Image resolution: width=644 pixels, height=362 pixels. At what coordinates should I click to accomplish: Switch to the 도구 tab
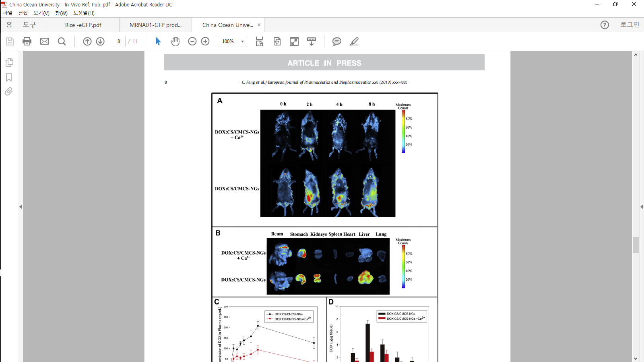29,25
